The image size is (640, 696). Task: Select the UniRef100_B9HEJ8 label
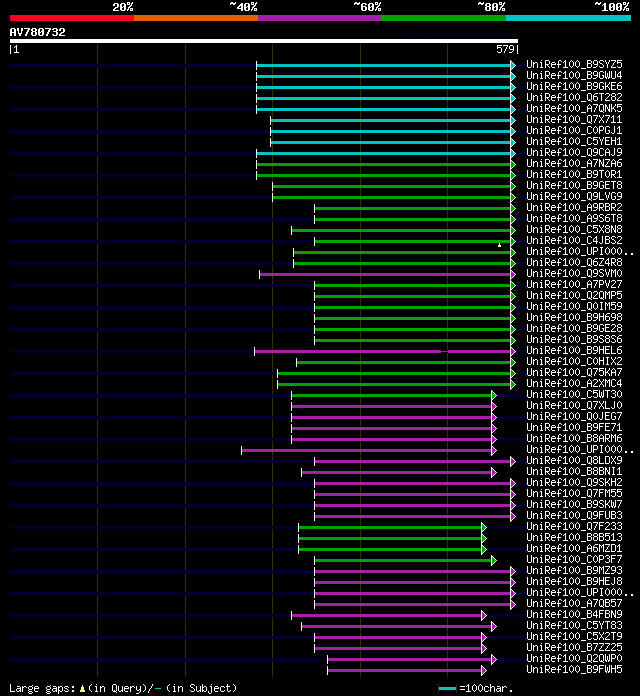(574, 581)
